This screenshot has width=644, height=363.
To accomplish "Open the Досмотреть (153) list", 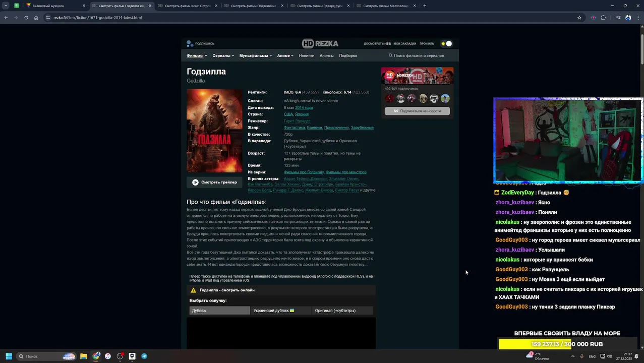I will tap(377, 44).
